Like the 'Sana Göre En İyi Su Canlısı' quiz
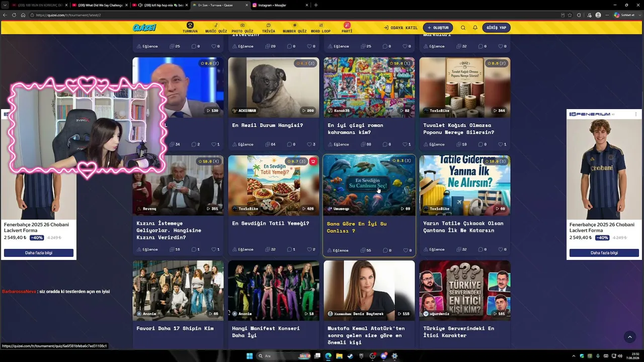 407,250
